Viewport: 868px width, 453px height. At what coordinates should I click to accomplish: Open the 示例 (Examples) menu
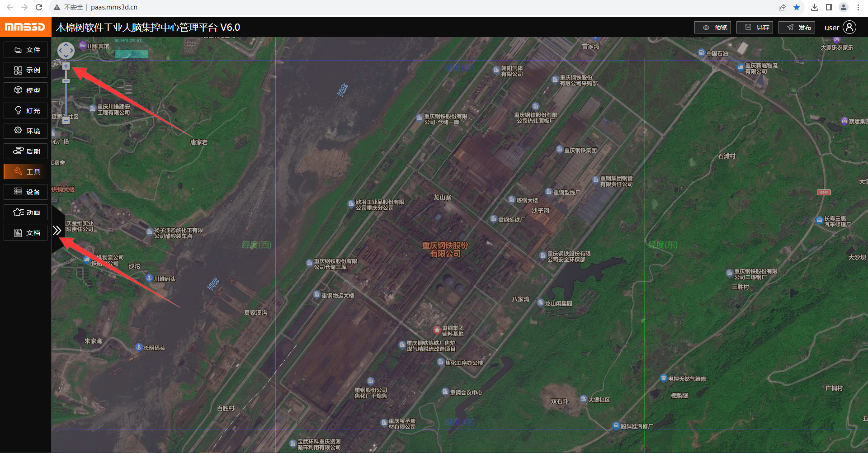coord(26,70)
